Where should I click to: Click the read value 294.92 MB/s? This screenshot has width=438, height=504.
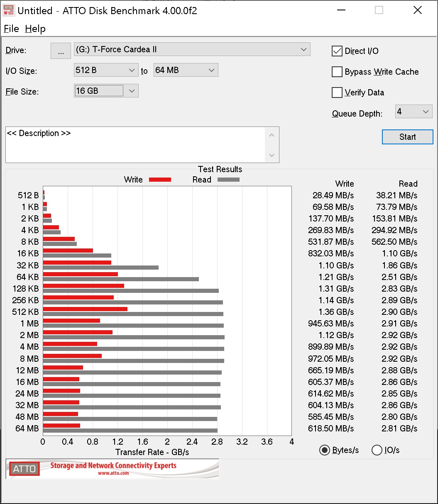(394, 230)
